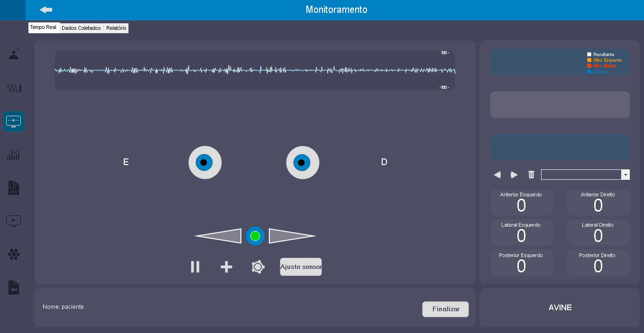The width and height of the screenshot is (644, 333).
Task: Switch to the Dados Coletados tab
Action: coord(81,28)
